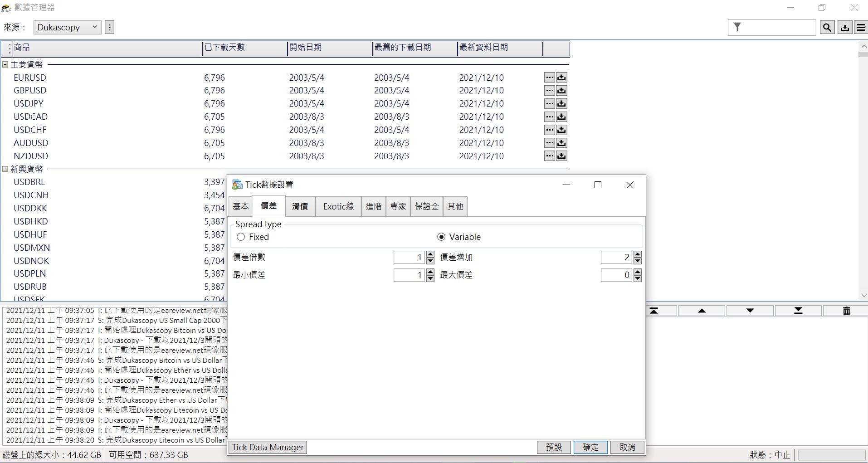
Task: Open the USDCHF row options (…) button
Action: coord(550,130)
